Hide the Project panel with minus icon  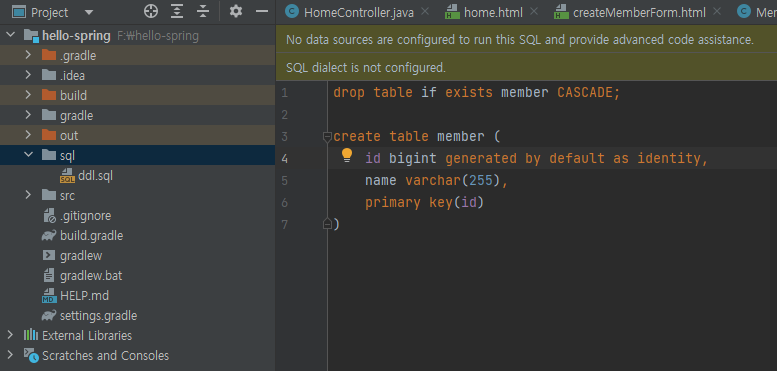tap(262, 11)
